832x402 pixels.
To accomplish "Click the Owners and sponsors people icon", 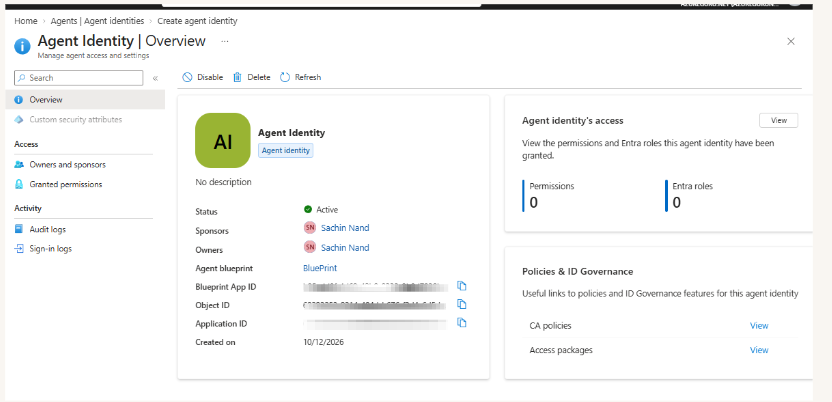I will coord(19,165).
